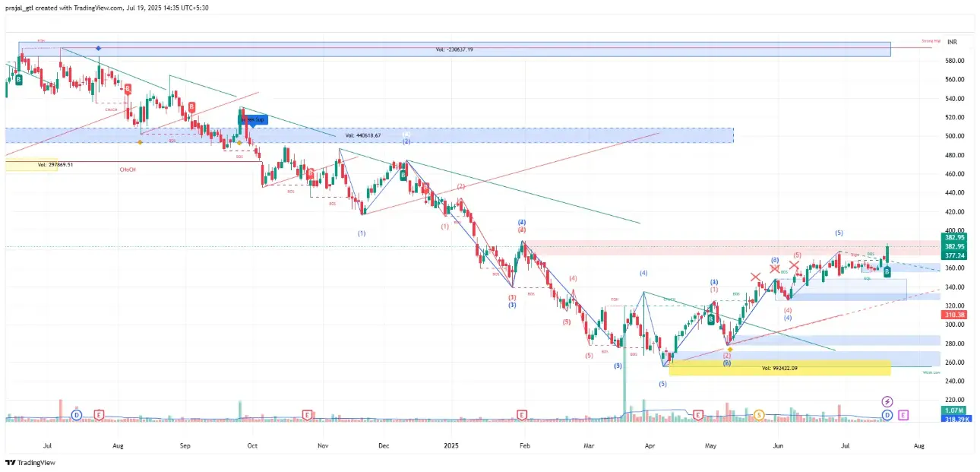Select the green B marker near May 300 level
The width and height of the screenshot is (980, 472).
click(x=710, y=320)
